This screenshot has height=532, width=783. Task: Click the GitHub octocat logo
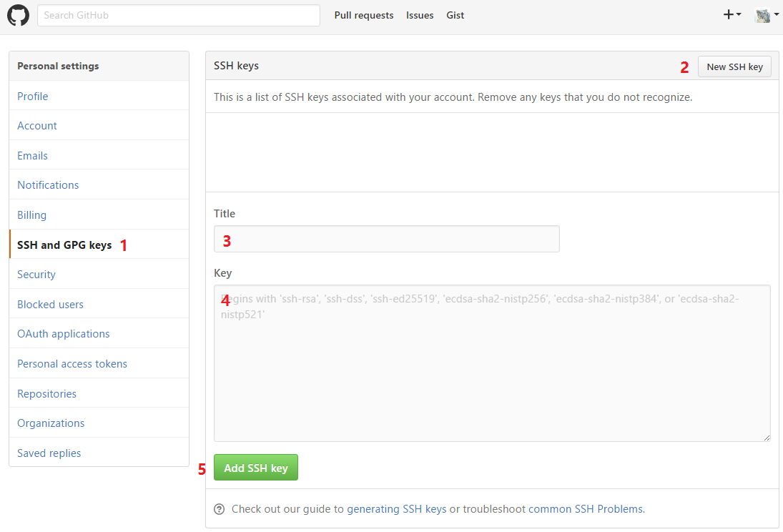18,15
